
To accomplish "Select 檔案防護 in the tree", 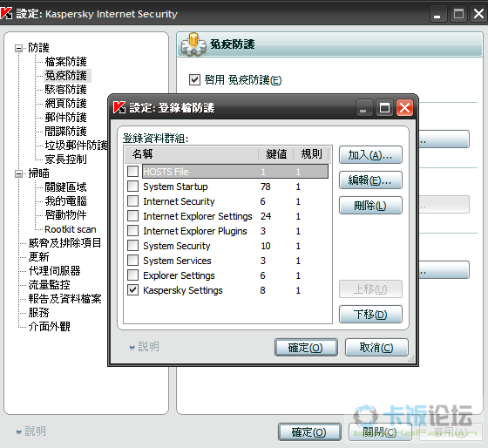I will [x=65, y=62].
